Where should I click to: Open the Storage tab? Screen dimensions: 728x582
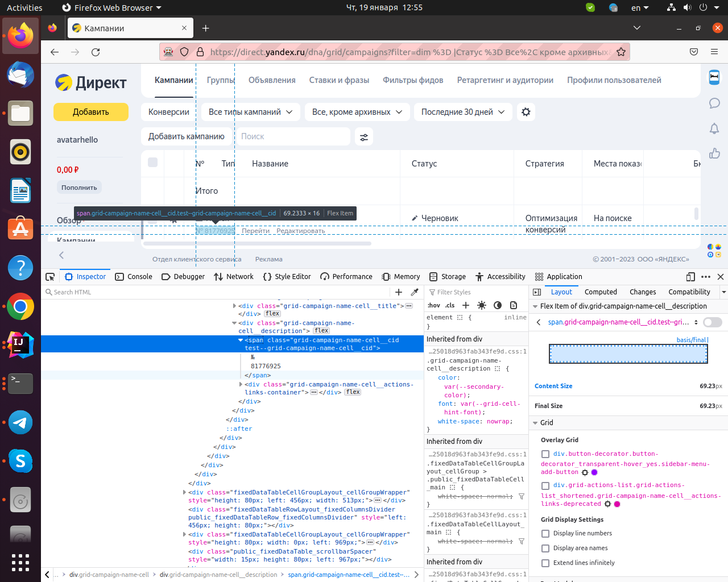point(448,277)
